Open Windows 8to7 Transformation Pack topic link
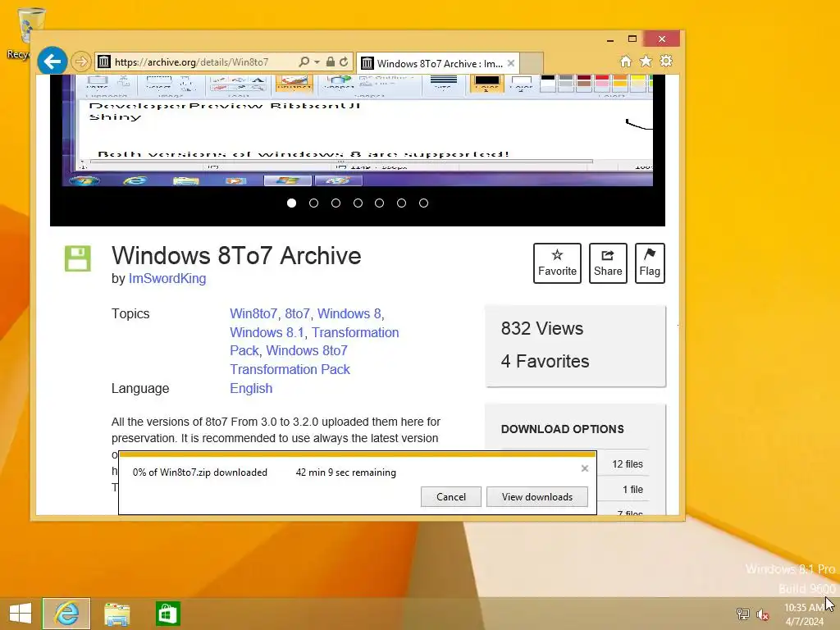 [290, 360]
